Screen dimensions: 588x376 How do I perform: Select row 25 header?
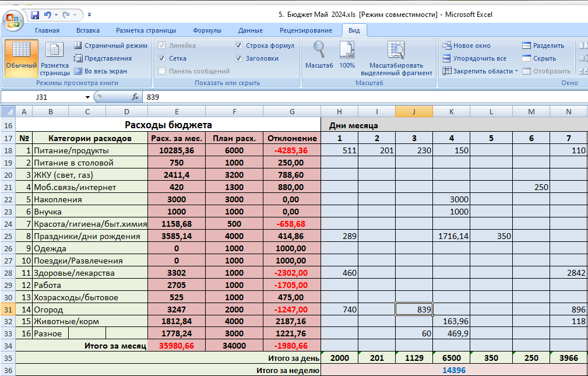point(8,237)
